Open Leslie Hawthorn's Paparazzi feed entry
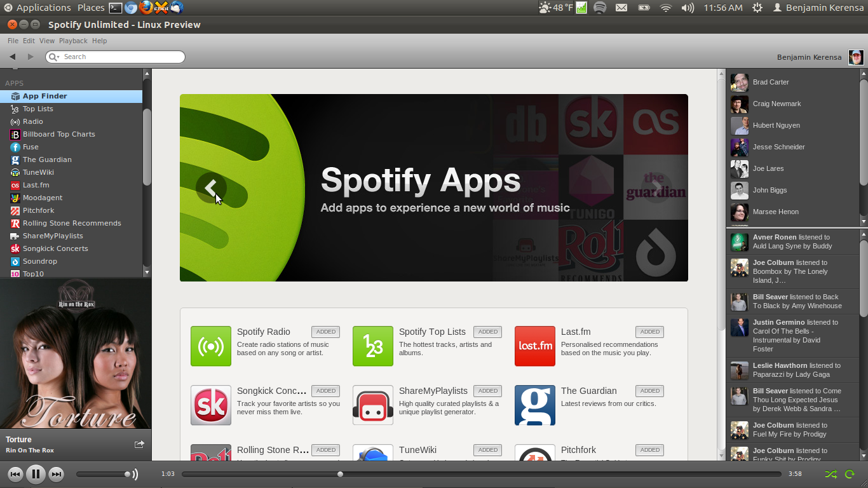The image size is (868, 488). coord(792,370)
